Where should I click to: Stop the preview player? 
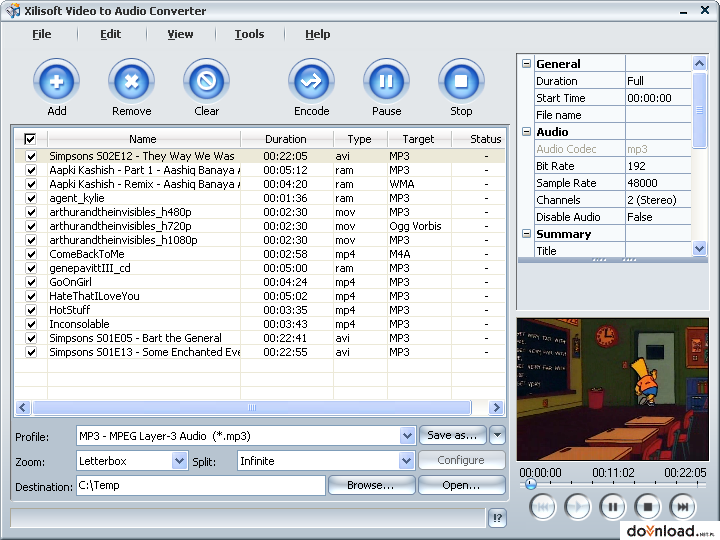[647, 506]
